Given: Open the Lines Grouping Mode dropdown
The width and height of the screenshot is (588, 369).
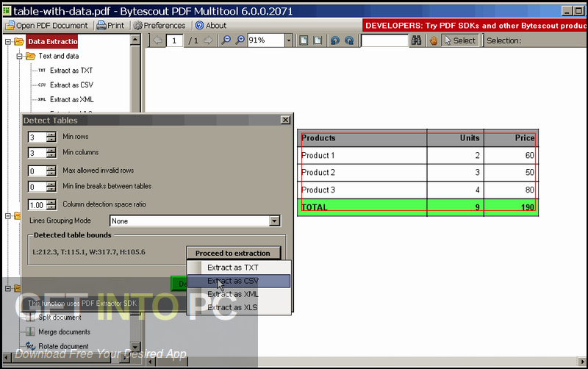Looking at the screenshot, I should (274, 221).
